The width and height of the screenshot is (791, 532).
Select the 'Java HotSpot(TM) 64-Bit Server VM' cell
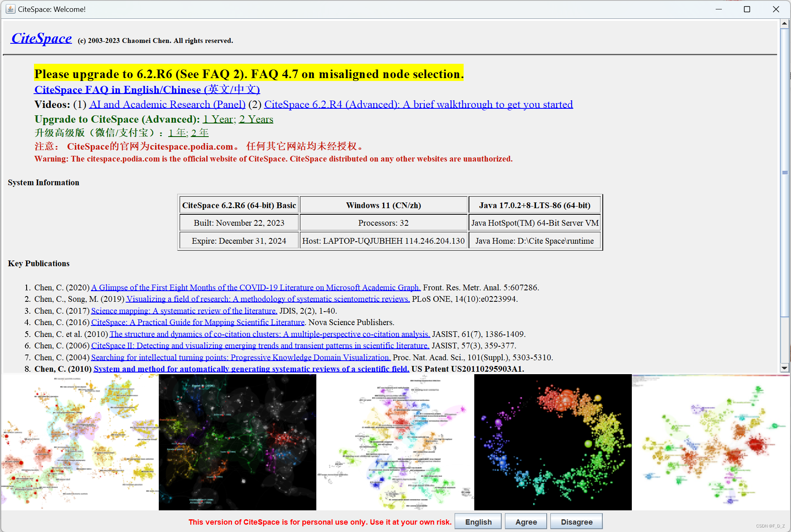click(x=535, y=223)
